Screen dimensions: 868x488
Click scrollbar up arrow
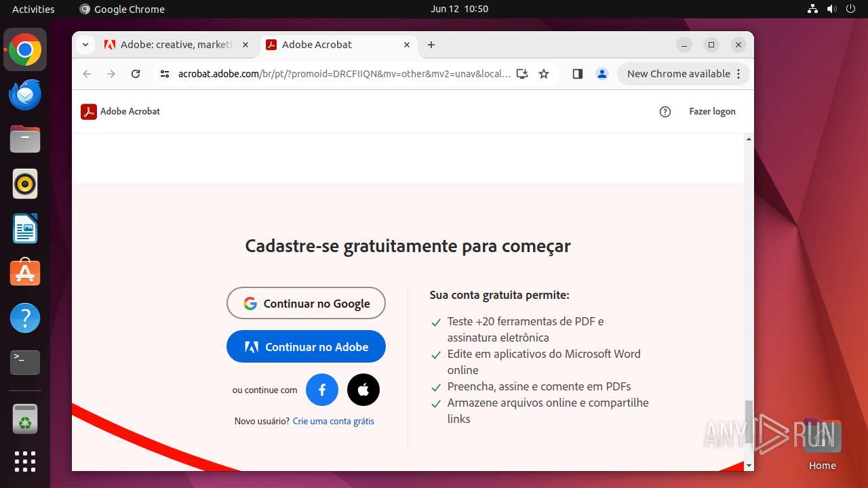pyautogui.click(x=749, y=139)
